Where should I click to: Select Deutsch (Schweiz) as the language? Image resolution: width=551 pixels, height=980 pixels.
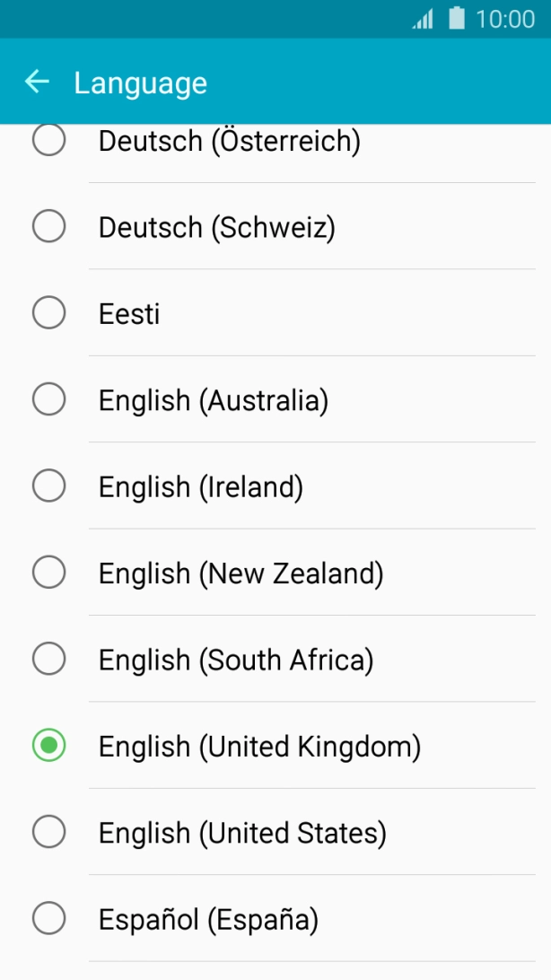(49, 226)
